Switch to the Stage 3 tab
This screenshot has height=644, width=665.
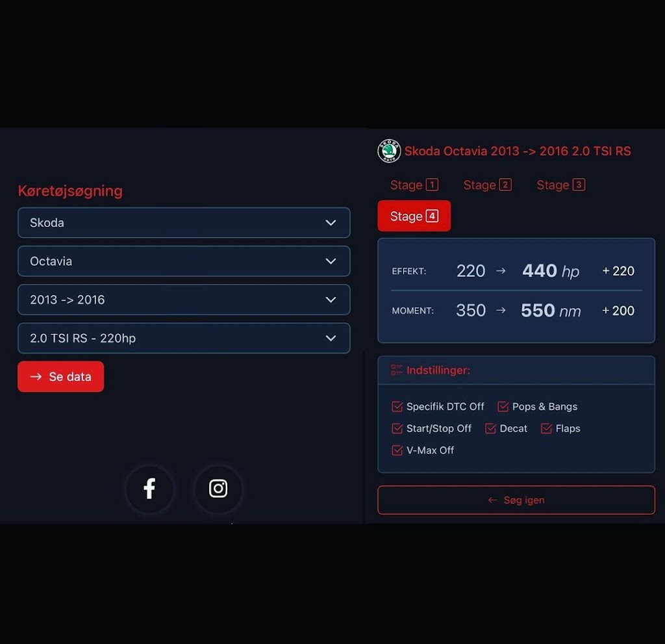tap(560, 185)
